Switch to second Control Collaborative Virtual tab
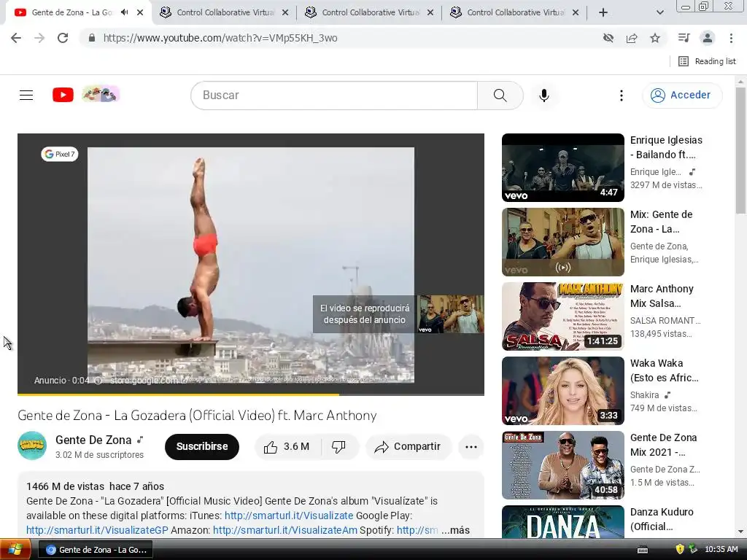 (370, 12)
